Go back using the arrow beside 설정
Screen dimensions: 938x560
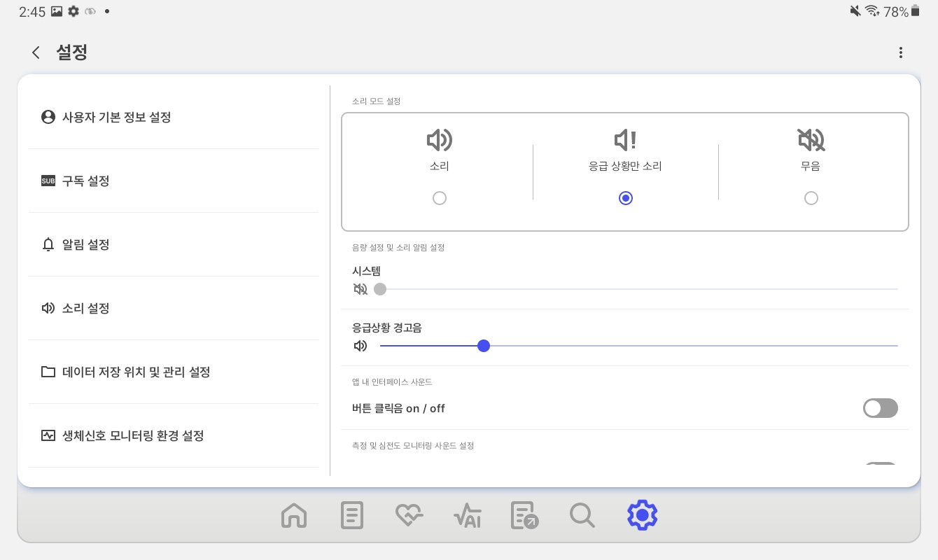point(36,52)
